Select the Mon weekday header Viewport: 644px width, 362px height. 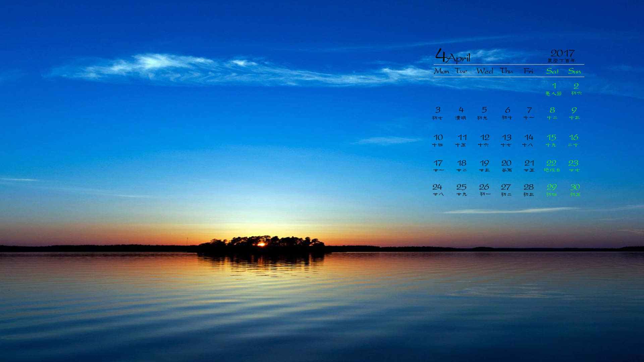click(x=441, y=71)
